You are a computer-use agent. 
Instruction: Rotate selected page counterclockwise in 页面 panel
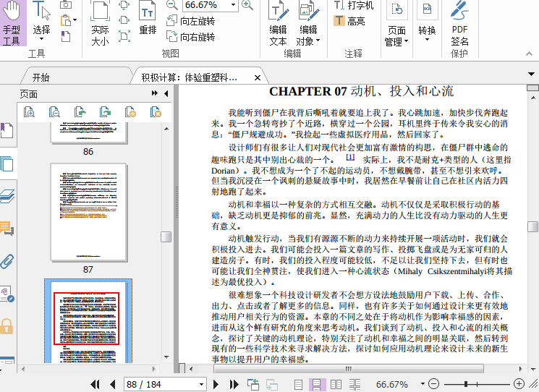pos(80,112)
